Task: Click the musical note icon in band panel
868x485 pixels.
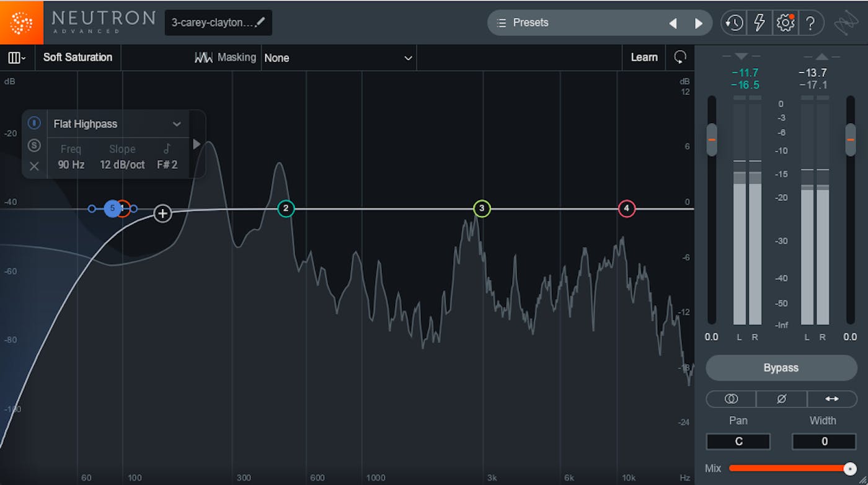Action: (167, 149)
